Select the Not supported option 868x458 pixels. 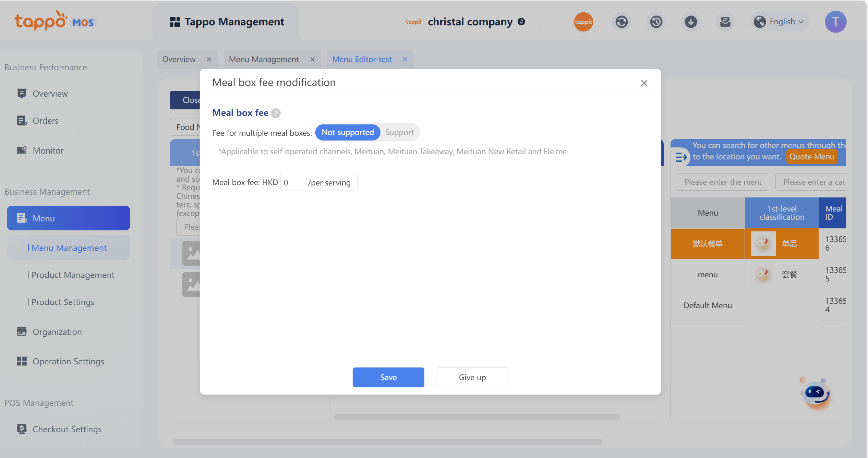[348, 133]
